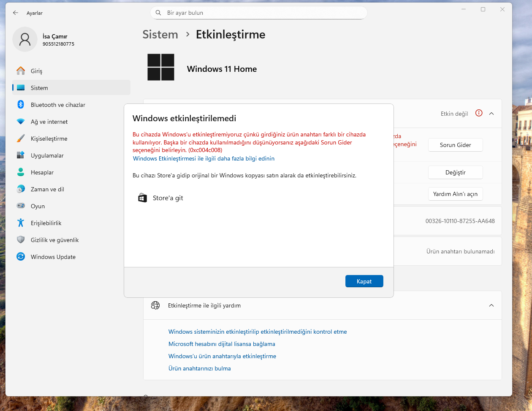Click the Kapat button in dialog
This screenshot has height=411, width=532.
(364, 281)
